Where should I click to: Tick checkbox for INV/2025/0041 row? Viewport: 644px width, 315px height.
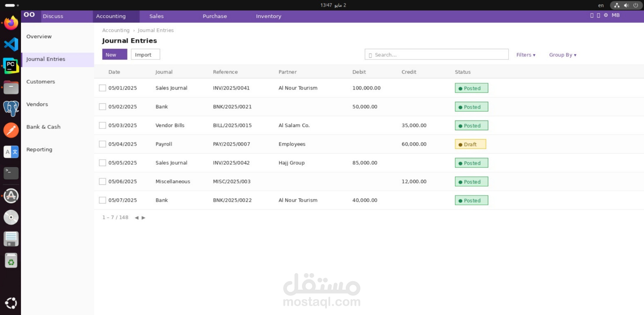pos(102,88)
